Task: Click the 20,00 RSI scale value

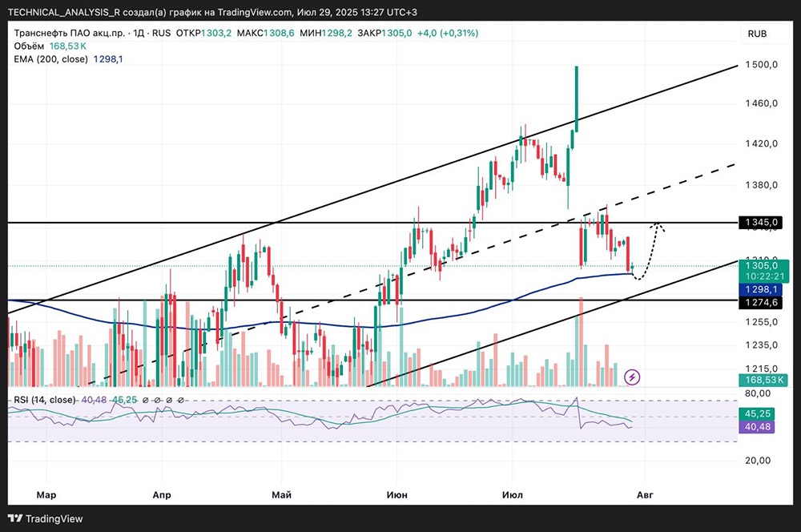Action: click(x=758, y=461)
